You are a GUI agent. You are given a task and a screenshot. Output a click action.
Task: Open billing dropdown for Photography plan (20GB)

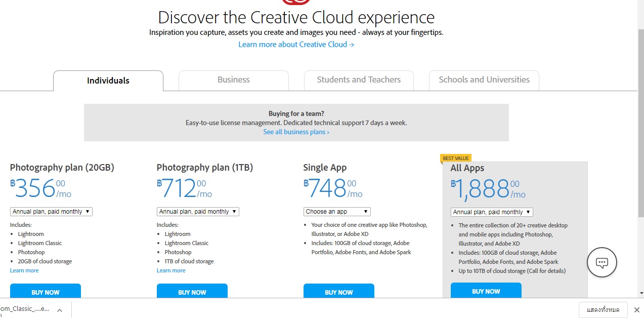51,212
